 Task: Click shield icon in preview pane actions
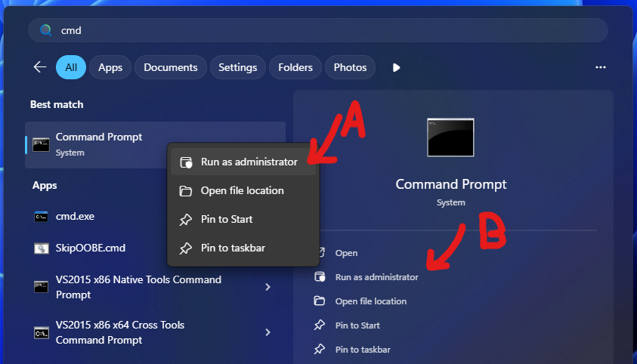[320, 276]
